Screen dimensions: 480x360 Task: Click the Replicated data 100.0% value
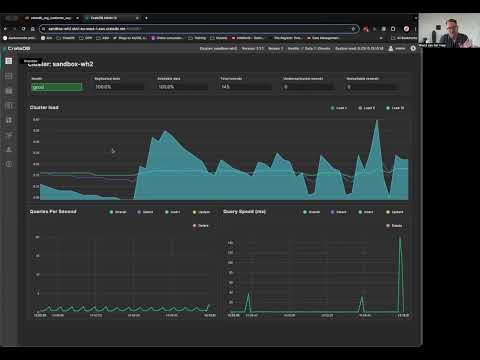[119, 87]
